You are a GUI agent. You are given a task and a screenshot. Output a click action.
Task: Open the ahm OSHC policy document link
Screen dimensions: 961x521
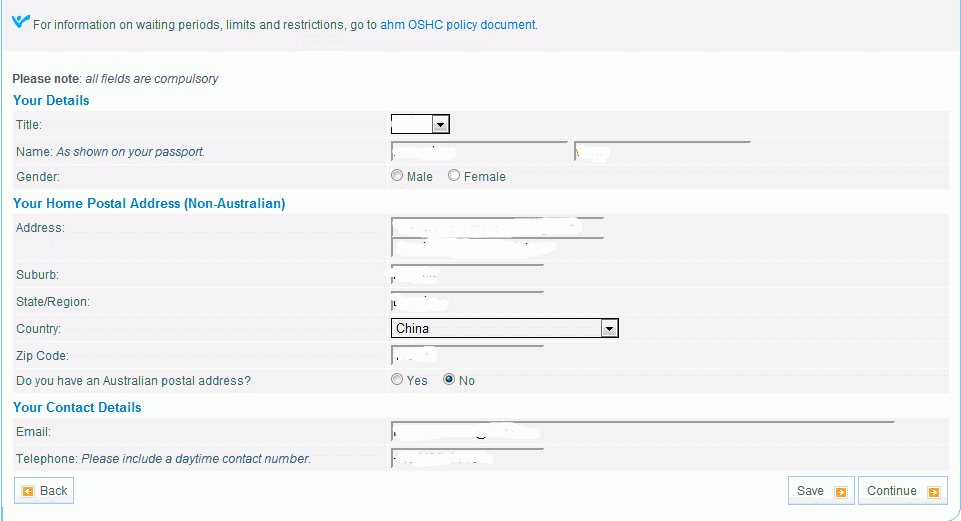(458, 25)
